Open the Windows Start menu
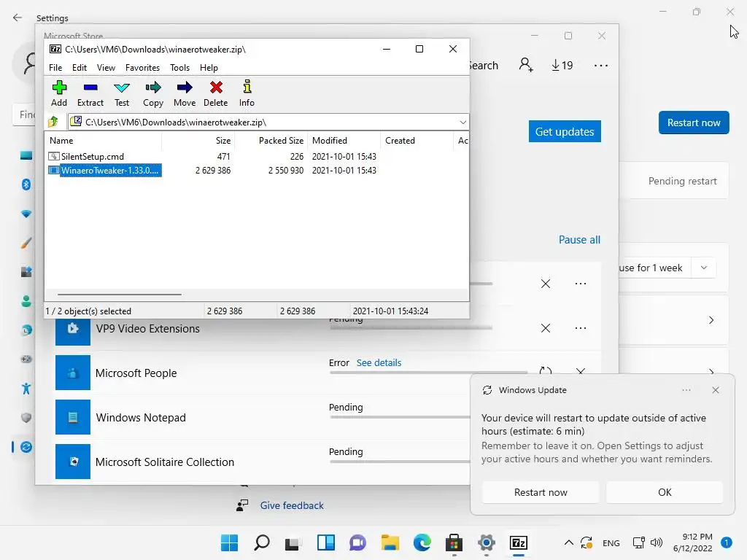The image size is (747, 560). pos(229,542)
